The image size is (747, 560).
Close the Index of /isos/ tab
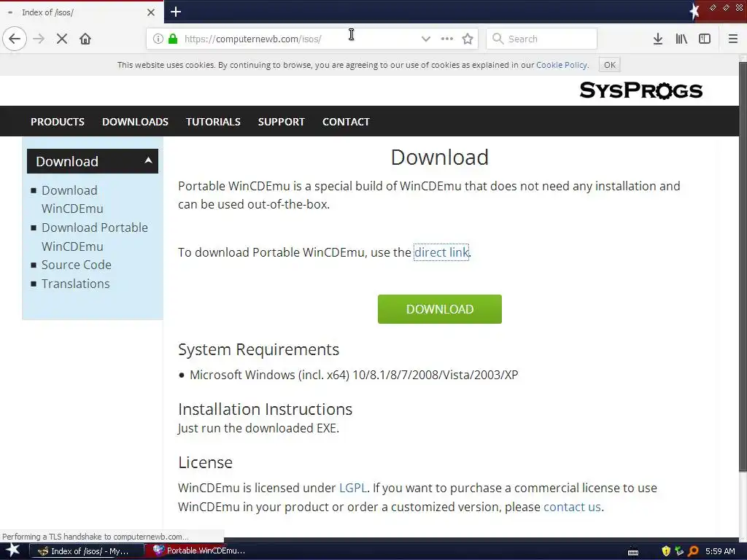(x=151, y=12)
